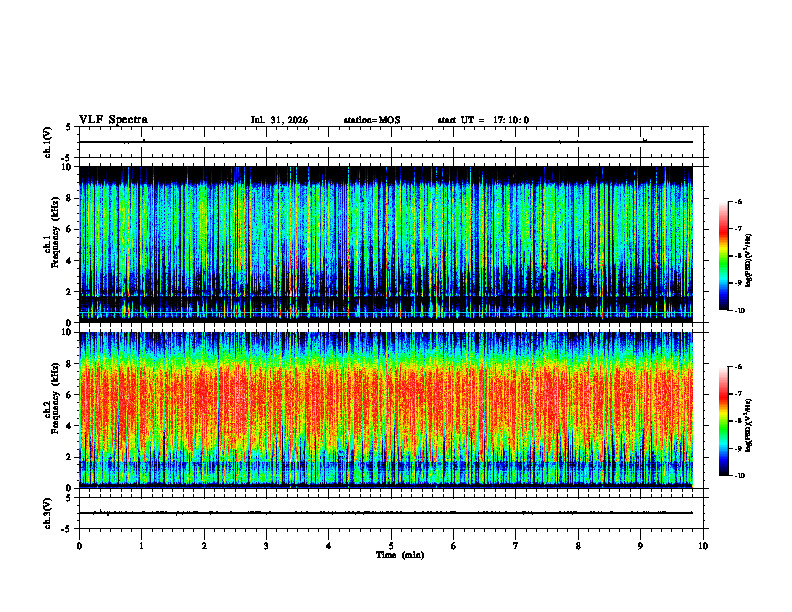The height and width of the screenshot is (612, 792).
Task: Click time axis tick label "7"
Action: point(516,546)
